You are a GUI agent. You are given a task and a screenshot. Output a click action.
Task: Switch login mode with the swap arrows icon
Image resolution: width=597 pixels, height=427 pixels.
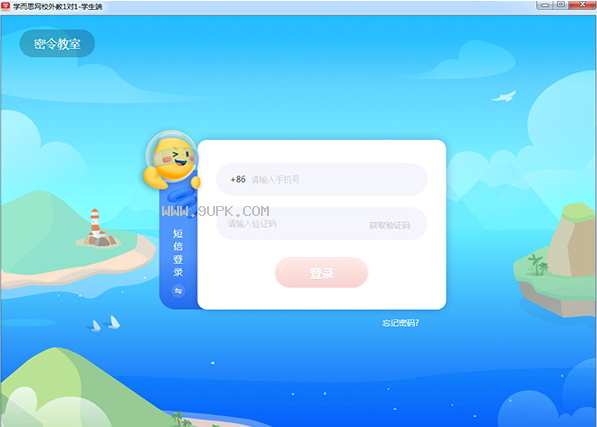click(178, 291)
